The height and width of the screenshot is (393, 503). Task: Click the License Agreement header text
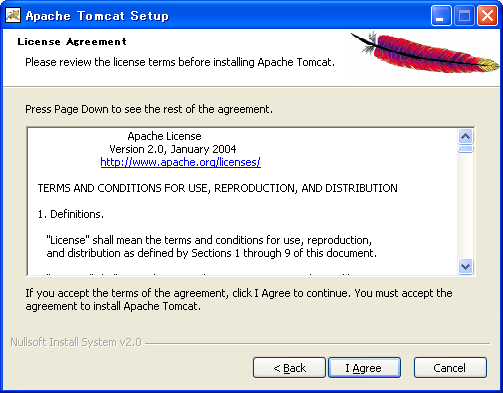[x=72, y=42]
